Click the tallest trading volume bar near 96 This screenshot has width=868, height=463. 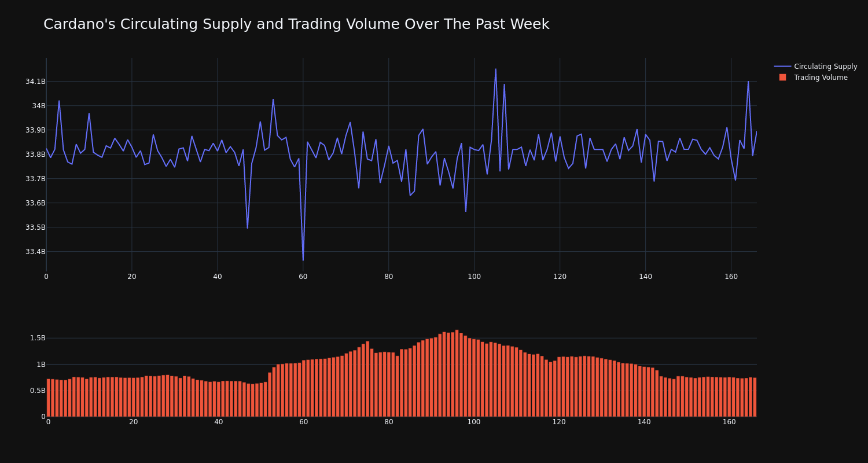point(457,373)
